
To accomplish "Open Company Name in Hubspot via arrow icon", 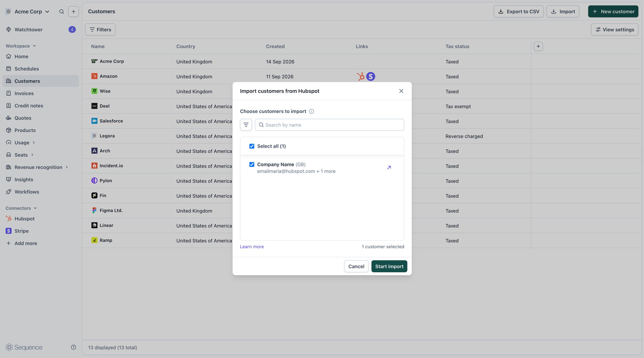I will coord(389,168).
